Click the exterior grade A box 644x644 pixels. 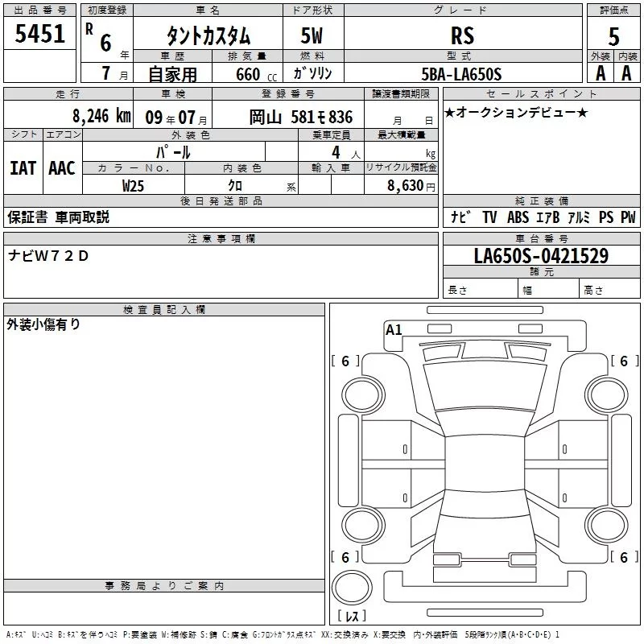click(599, 72)
